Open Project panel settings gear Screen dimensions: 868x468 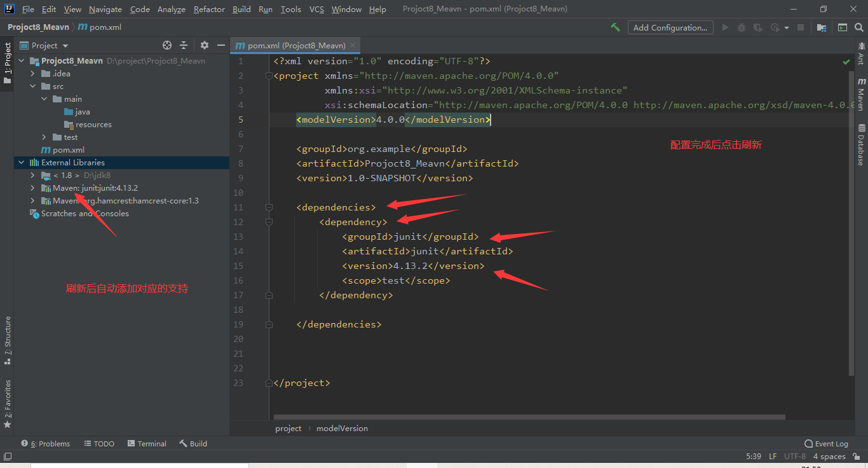(205, 45)
